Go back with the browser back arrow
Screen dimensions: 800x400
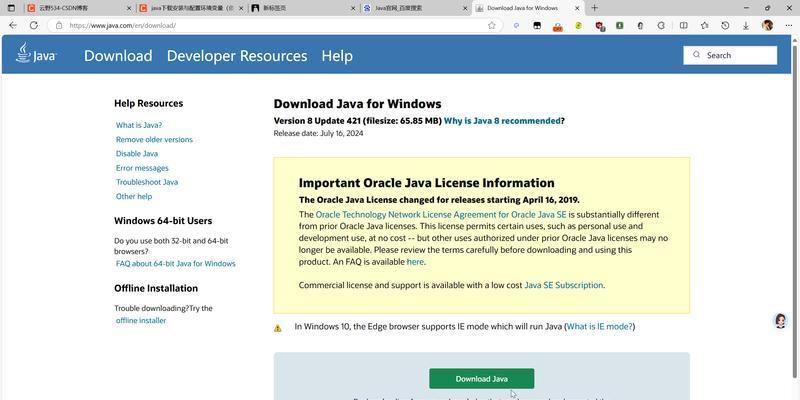(x=13, y=25)
